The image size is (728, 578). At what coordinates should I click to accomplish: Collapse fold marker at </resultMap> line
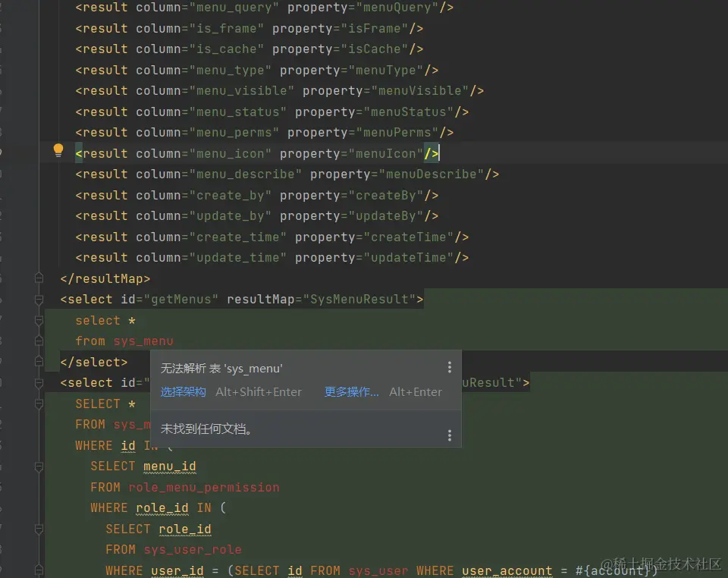tap(39, 278)
